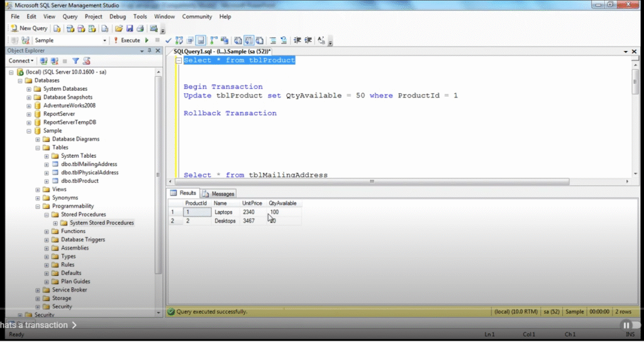Open a SQL Server Compact Query
Screen dimensions: 644x342
[x=105, y=28]
